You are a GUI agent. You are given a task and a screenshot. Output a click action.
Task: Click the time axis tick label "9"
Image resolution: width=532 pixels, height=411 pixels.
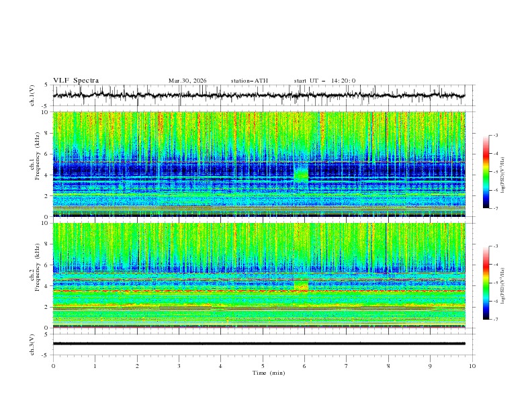pyautogui.click(x=430, y=366)
